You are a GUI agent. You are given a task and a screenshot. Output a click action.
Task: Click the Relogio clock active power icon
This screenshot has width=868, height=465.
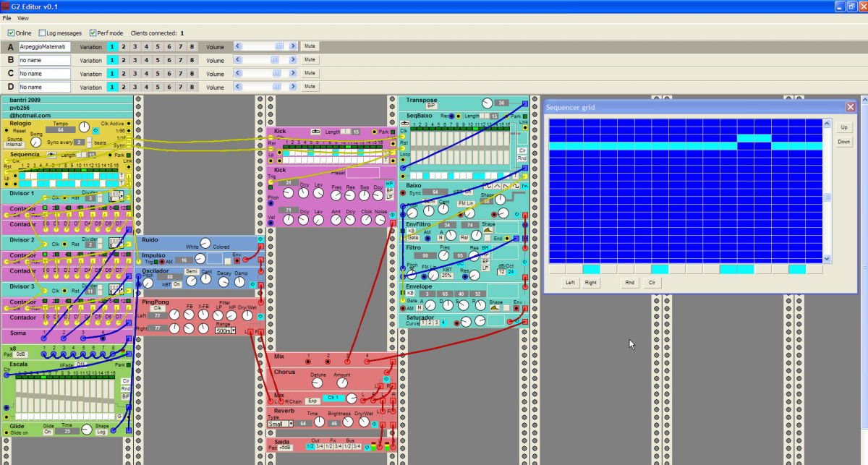(x=96, y=129)
